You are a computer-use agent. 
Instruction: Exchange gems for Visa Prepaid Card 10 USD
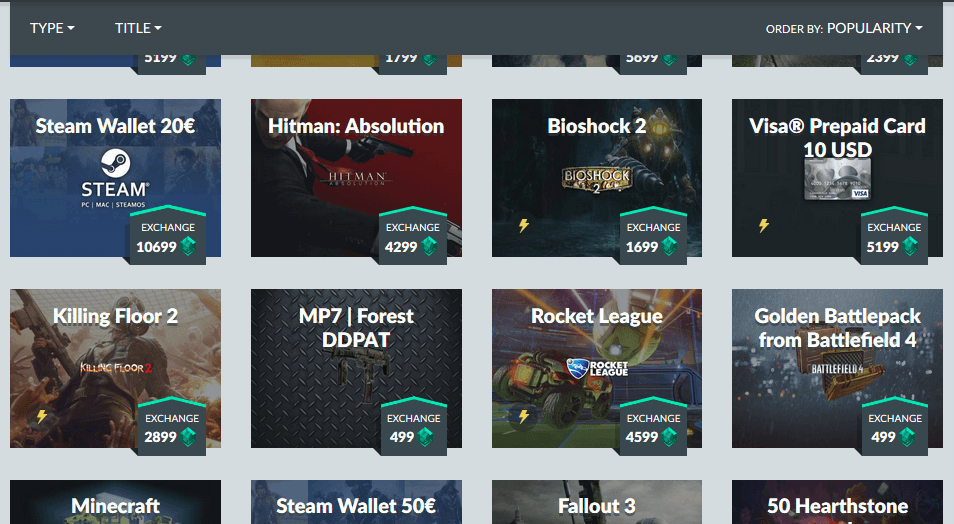[894, 236]
